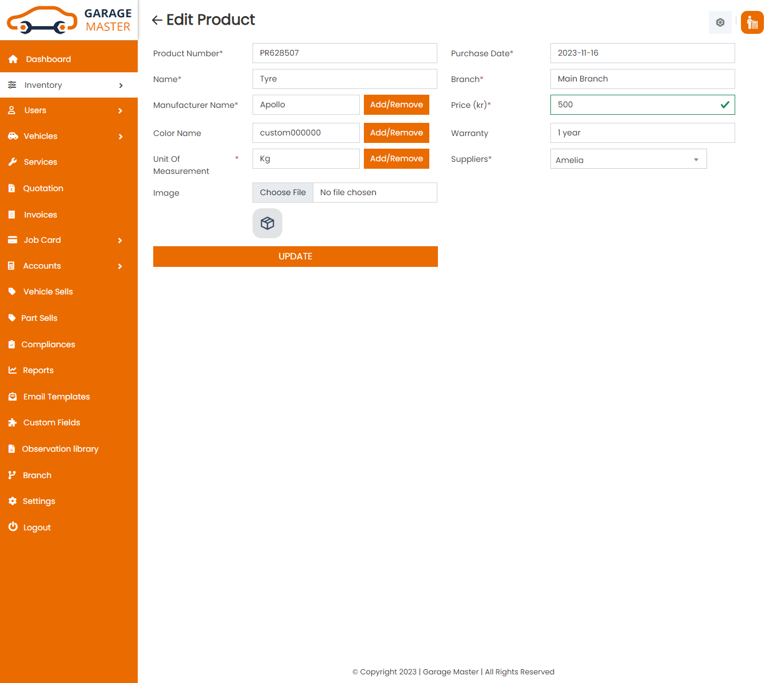Click the Garage Master car logo
This screenshot has width=784, height=683.
pos(42,20)
